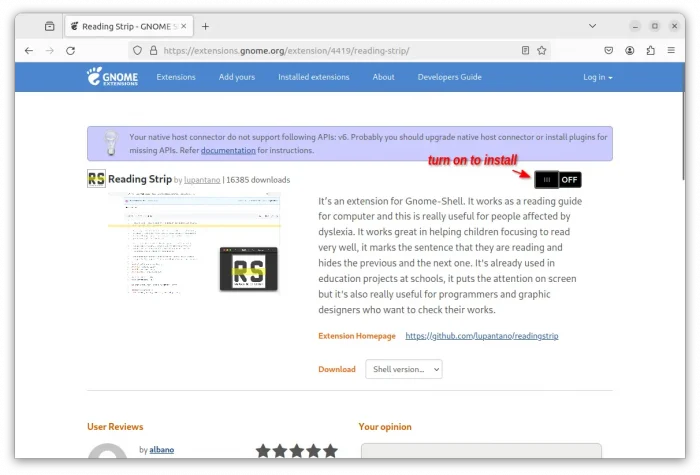Reload the page with the refresh icon

(70, 50)
